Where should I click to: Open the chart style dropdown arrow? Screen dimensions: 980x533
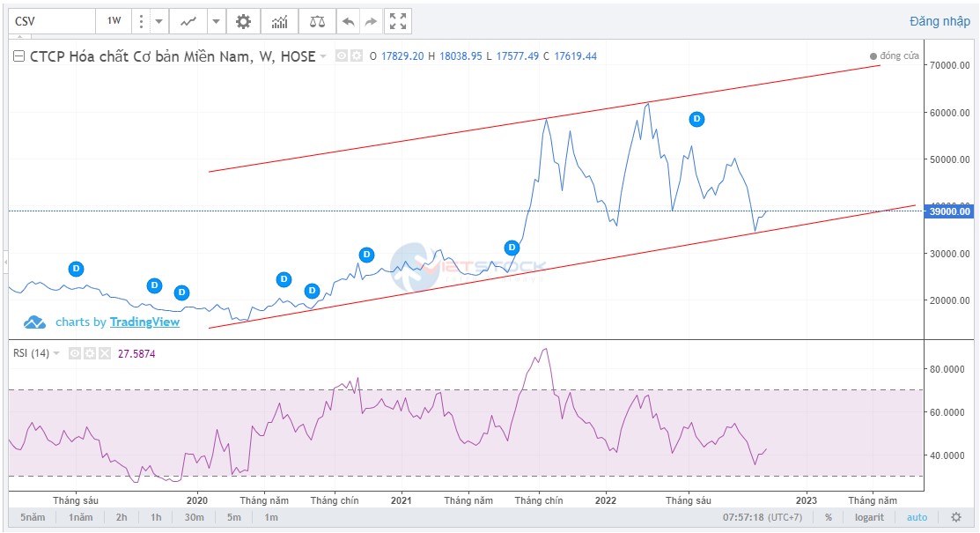coord(216,21)
